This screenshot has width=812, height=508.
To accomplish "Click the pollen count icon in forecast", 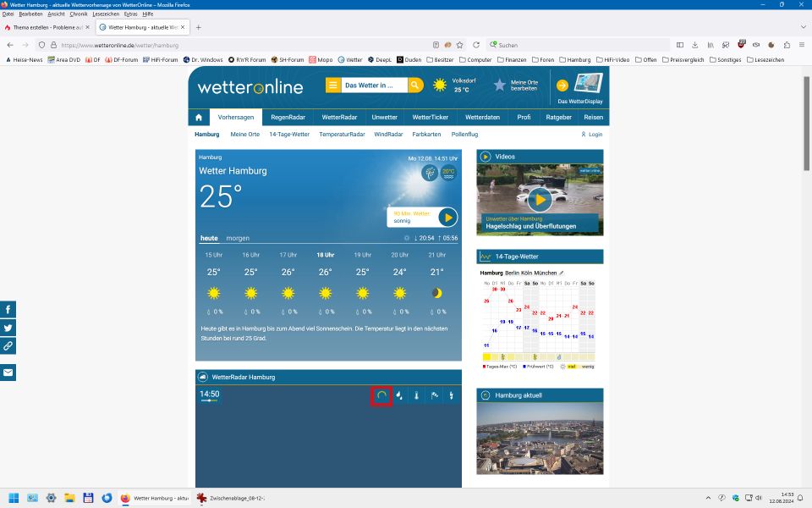I will [430, 173].
